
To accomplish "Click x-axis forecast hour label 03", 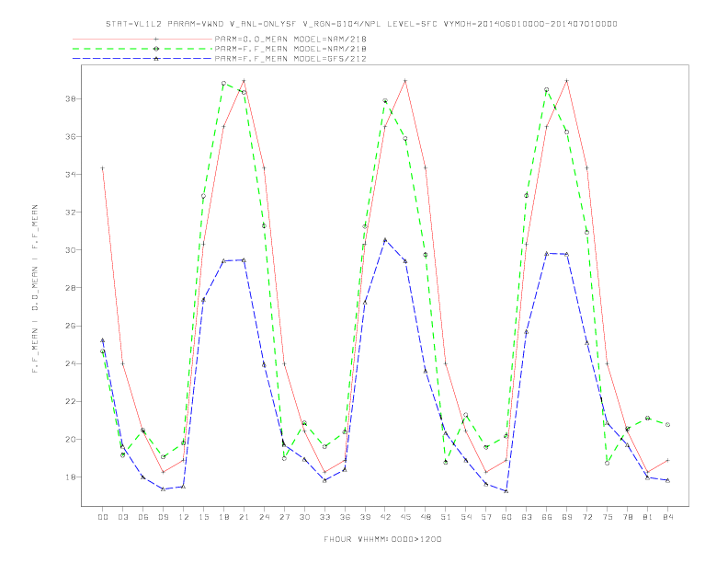I will 122,517.
